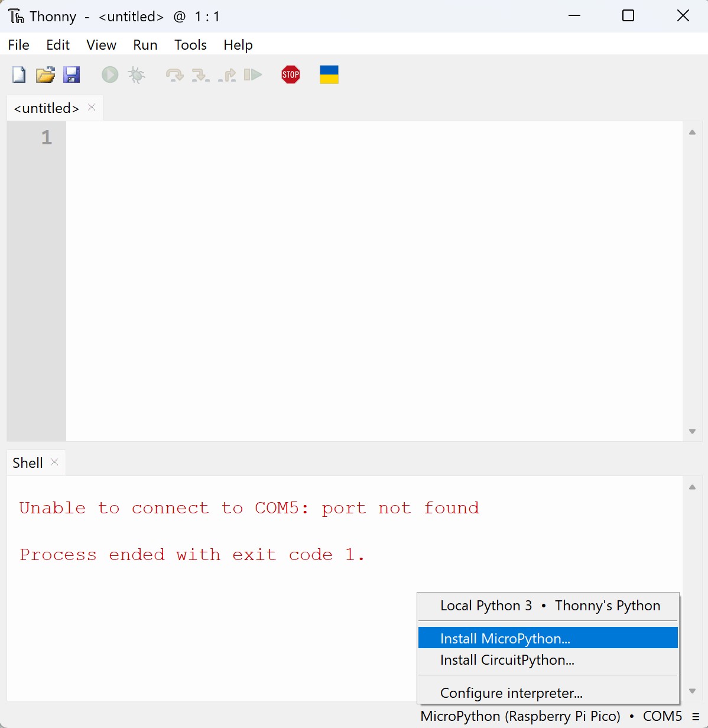The height and width of the screenshot is (728, 708).
Task: Click inside the empty code editor area
Action: (x=374, y=281)
